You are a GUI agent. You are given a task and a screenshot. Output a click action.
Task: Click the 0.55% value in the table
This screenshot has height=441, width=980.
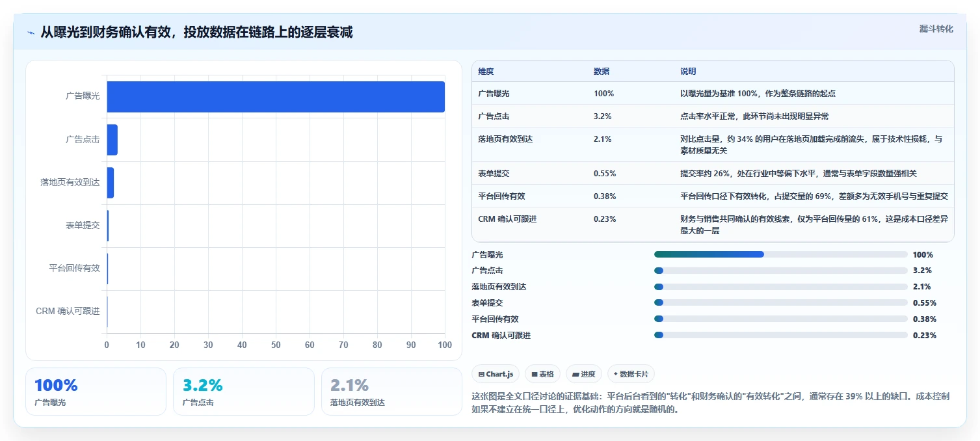605,174
